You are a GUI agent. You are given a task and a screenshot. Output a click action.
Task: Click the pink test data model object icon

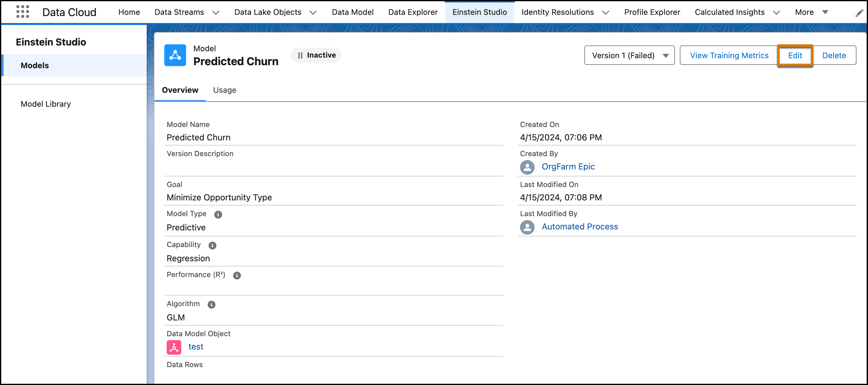coord(174,347)
